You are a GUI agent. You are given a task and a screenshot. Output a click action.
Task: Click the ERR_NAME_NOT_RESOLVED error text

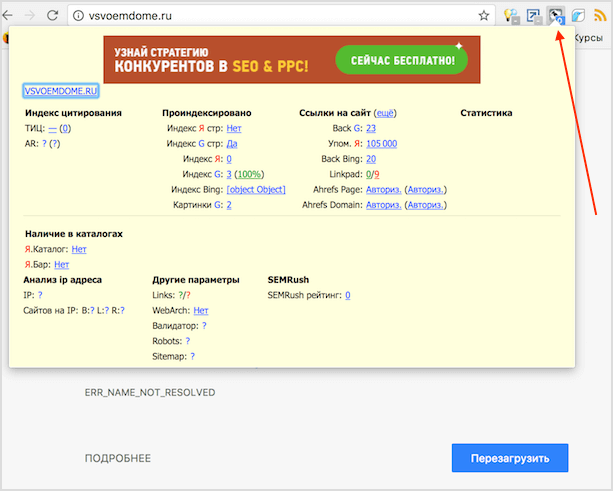tap(150, 392)
